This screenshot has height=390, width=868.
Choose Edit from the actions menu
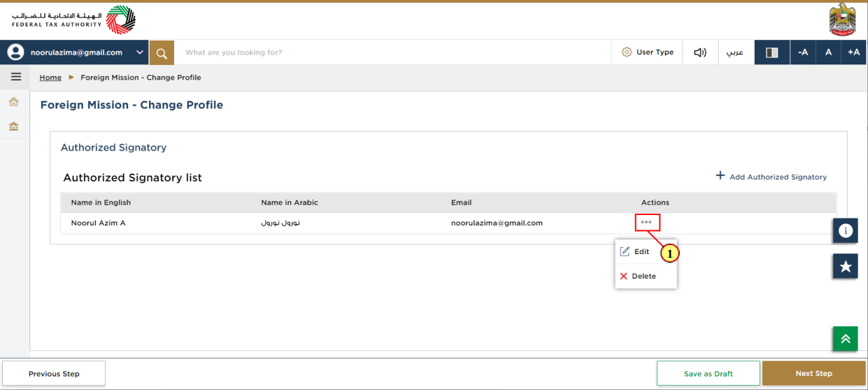[x=634, y=251]
